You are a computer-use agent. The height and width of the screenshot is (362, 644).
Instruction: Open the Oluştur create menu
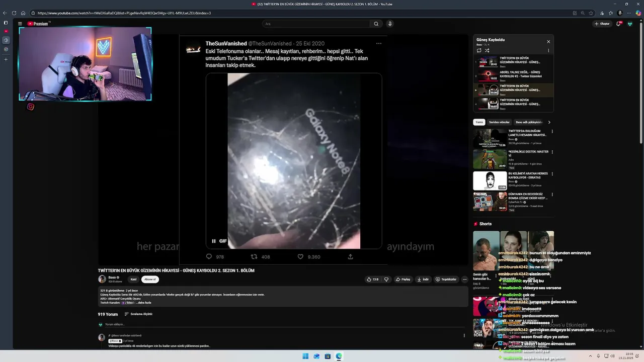602,24
